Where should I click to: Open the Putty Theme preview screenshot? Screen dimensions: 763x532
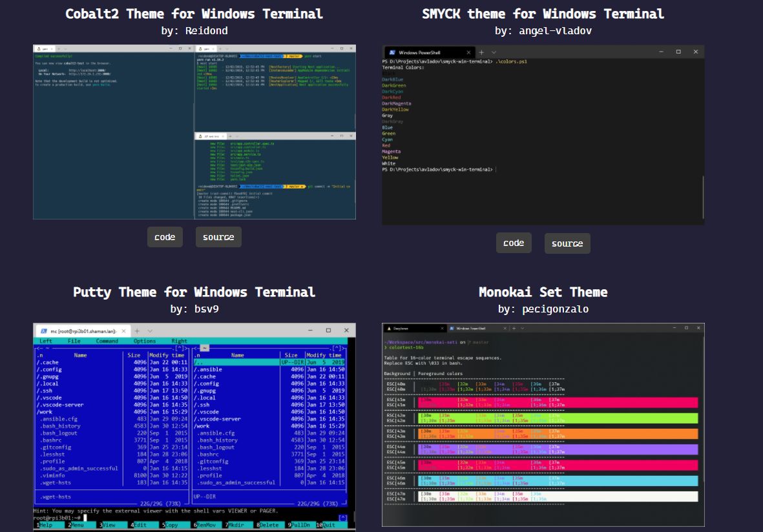(194, 427)
